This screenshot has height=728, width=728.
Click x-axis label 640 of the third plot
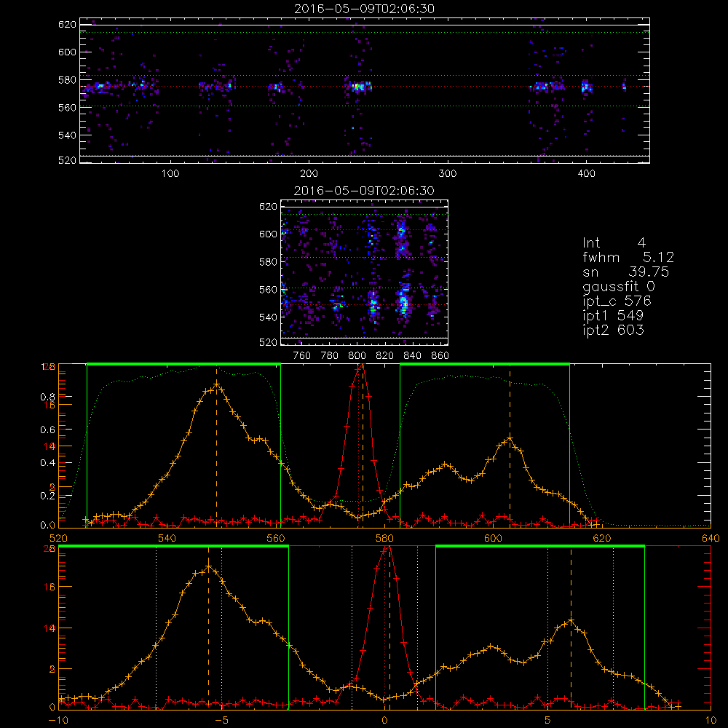coord(711,538)
